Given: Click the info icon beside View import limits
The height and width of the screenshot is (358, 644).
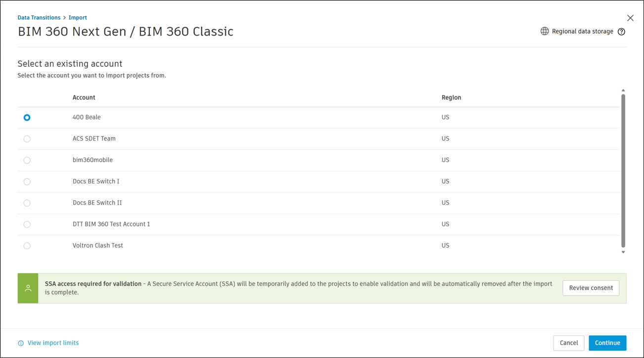Looking at the screenshot, I should 21,343.
